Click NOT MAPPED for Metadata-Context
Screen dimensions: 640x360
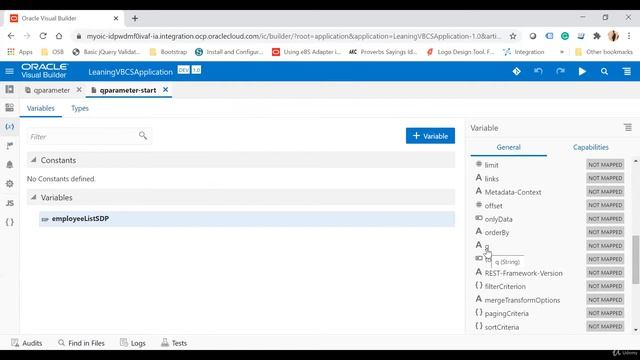605,191
